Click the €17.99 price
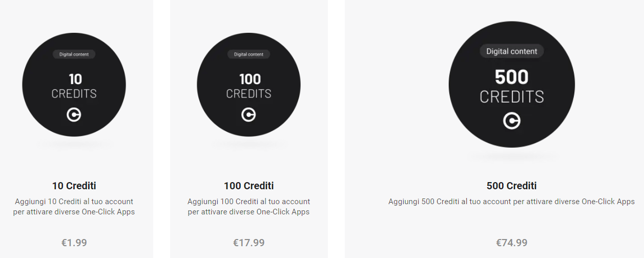This screenshot has height=258, width=644. 248,243
